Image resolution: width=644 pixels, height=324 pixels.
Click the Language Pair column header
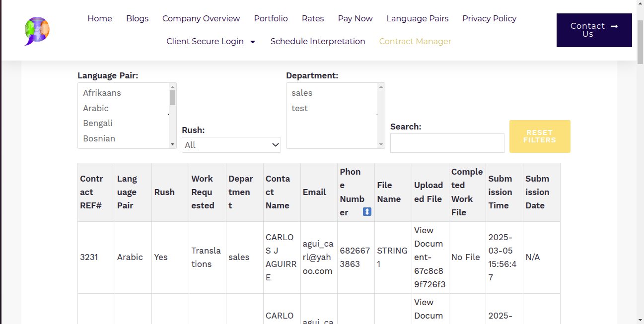click(134, 192)
